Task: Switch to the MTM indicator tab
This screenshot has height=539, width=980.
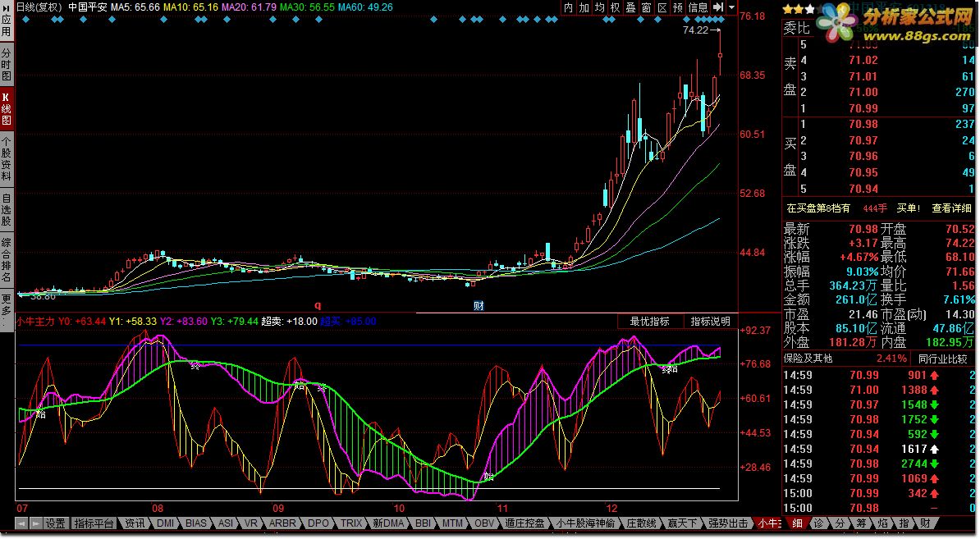Action: (452, 523)
